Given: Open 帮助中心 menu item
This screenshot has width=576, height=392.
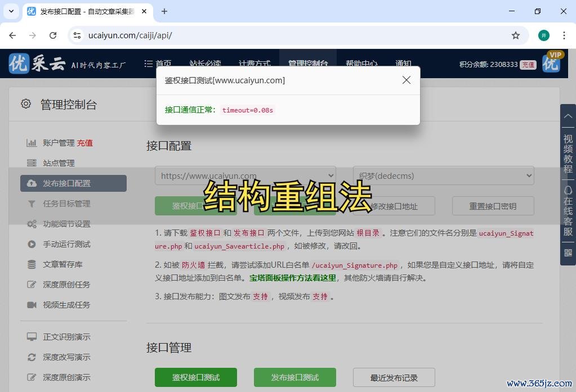Looking at the screenshot, I should [362, 64].
